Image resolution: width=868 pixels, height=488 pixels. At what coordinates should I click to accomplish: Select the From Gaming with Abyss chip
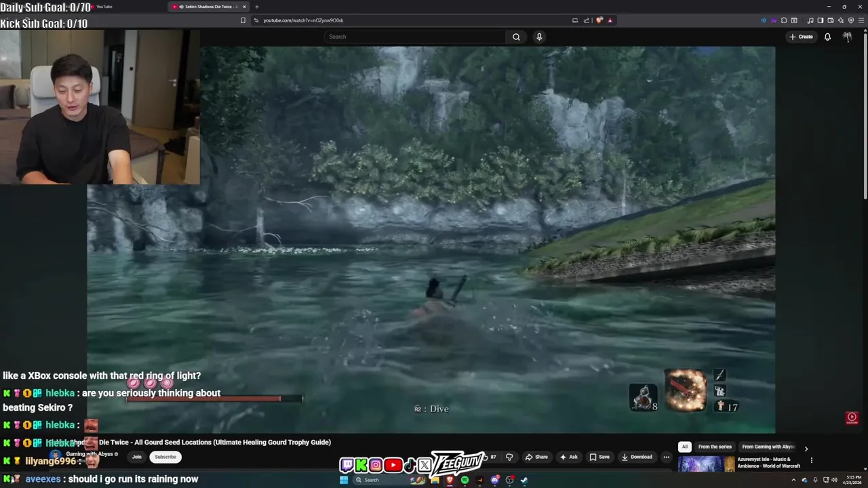pos(768,447)
